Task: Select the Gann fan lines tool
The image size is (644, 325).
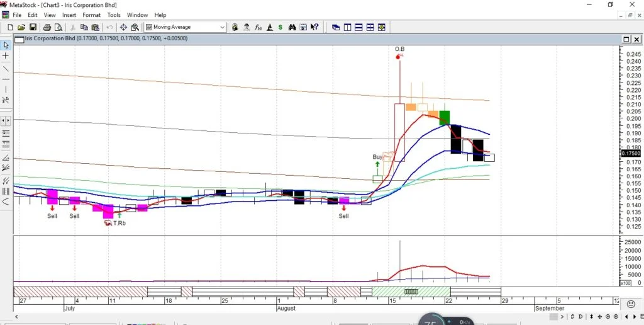Action: [6, 168]
